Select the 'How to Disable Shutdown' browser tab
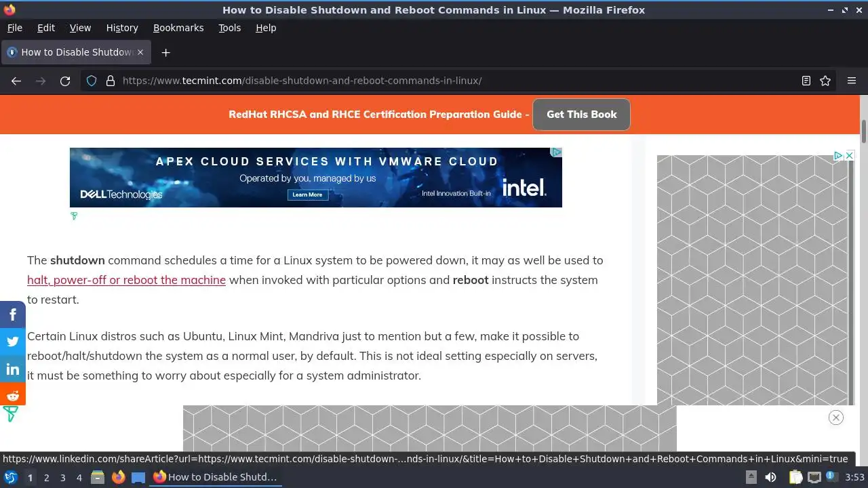868x488 pixels. [x=76, y=52]
